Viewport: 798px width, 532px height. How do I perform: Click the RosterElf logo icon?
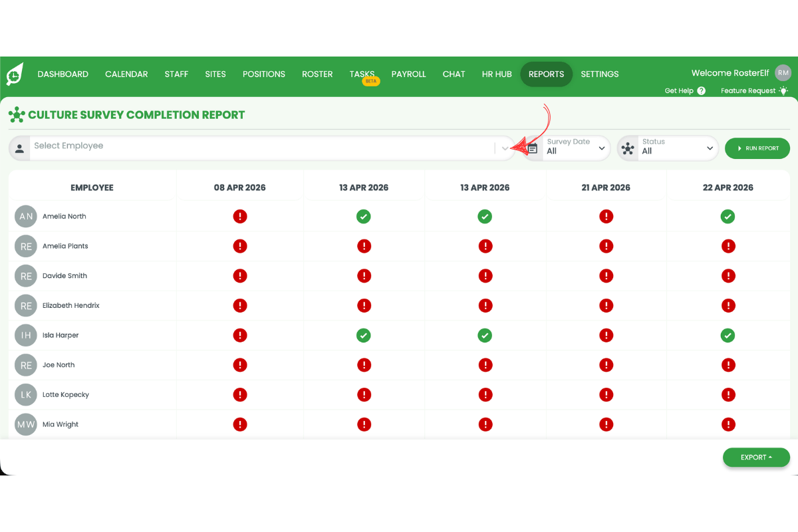13,74
